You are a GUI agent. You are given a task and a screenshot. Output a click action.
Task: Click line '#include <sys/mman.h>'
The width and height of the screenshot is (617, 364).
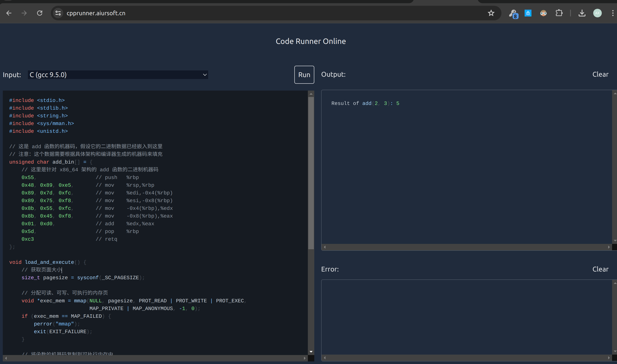(42, 123)
